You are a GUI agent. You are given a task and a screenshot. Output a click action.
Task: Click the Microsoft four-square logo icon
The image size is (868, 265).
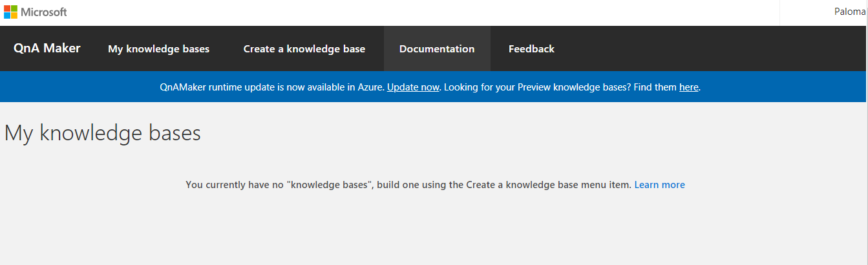click(x=10, y=12)
